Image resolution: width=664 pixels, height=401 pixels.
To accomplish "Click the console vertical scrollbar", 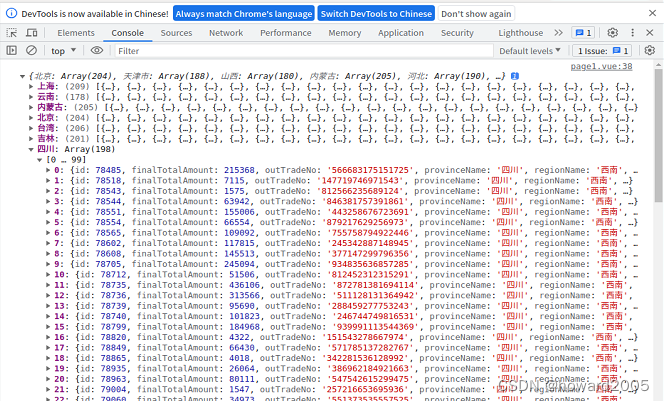I will 658,136.
